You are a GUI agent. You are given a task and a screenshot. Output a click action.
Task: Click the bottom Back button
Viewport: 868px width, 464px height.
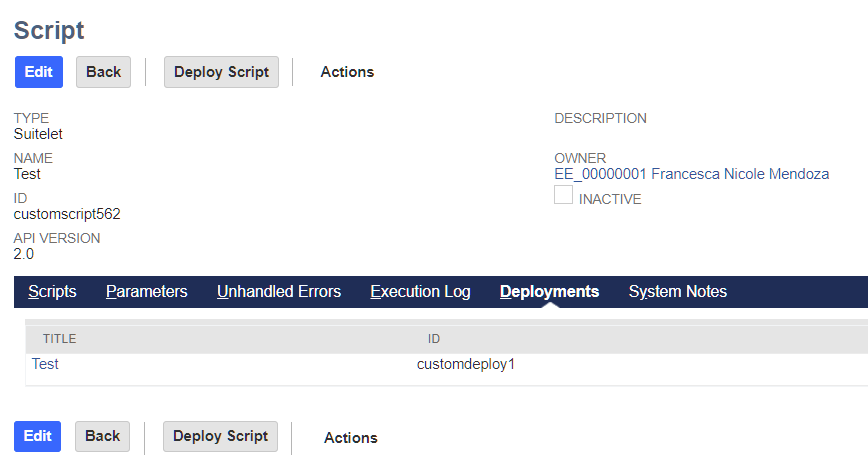(102, 436)
